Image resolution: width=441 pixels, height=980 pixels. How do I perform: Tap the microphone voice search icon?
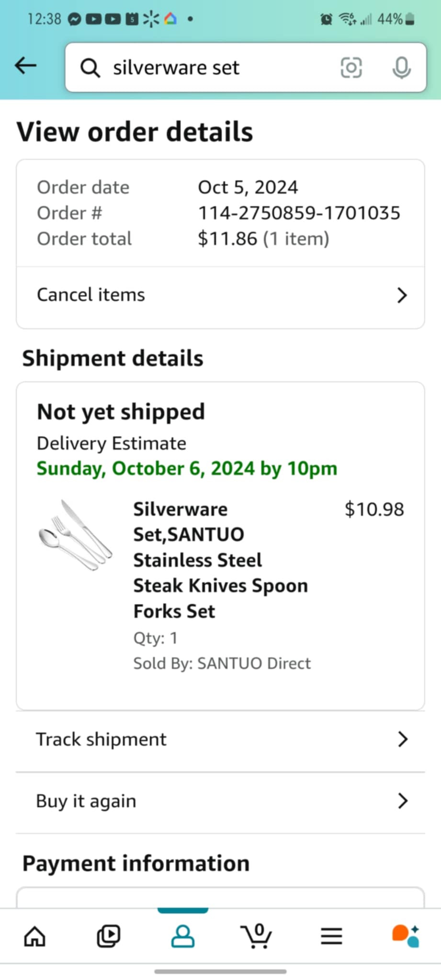(x=401, y=67)
